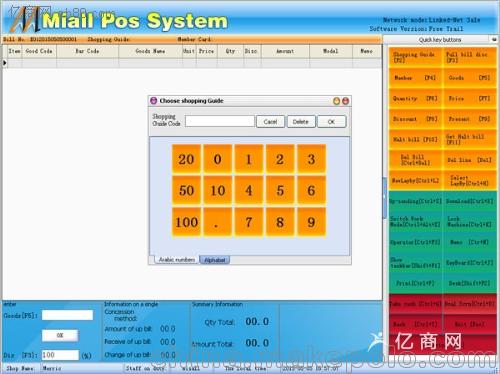Collapse the Quick key buttons panel
The height and width of the screenshot is (374, 500).
494,39
